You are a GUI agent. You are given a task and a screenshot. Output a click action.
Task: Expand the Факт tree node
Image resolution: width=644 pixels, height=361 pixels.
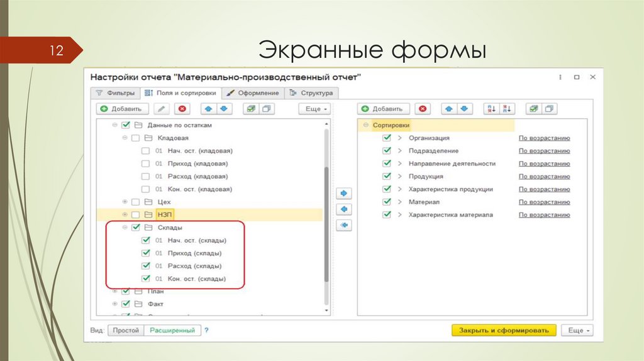[x=114, y=304]
